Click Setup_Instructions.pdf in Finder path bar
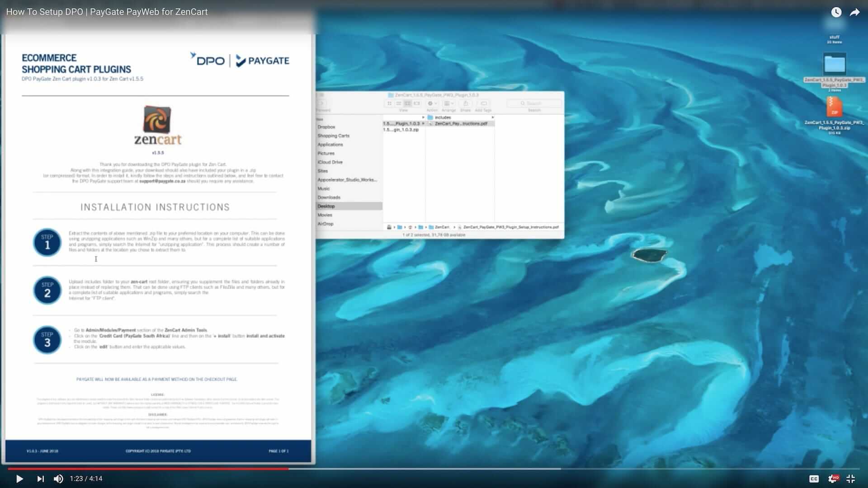This screenshot has height=488, width=868. click(509, 227)
